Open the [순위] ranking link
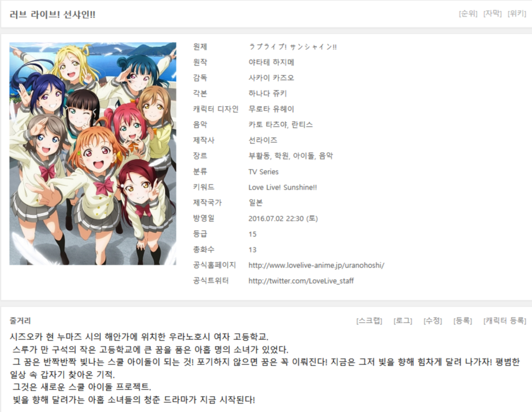This screenshot has width=532, height=412. pos(468,14)
